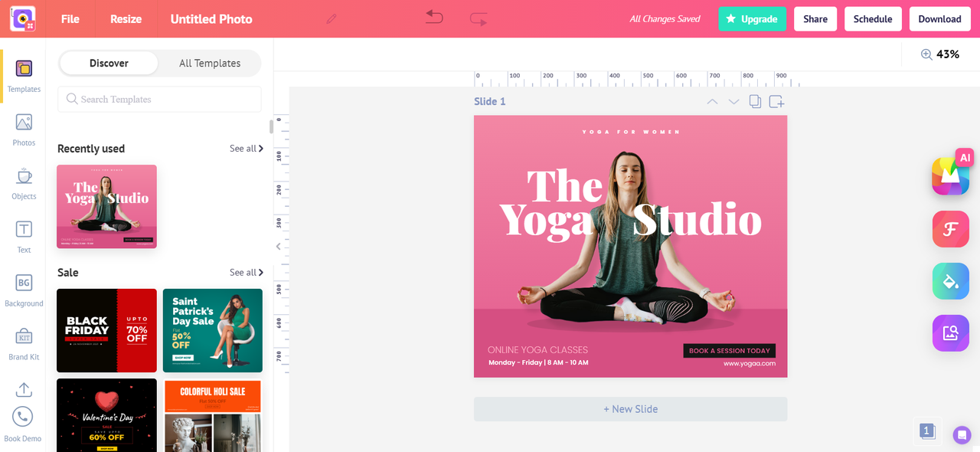Select 'Yoga' heading text on canvas
Image resolution: width=980 pixels, height=452 pixels.
tap(547, 221)
